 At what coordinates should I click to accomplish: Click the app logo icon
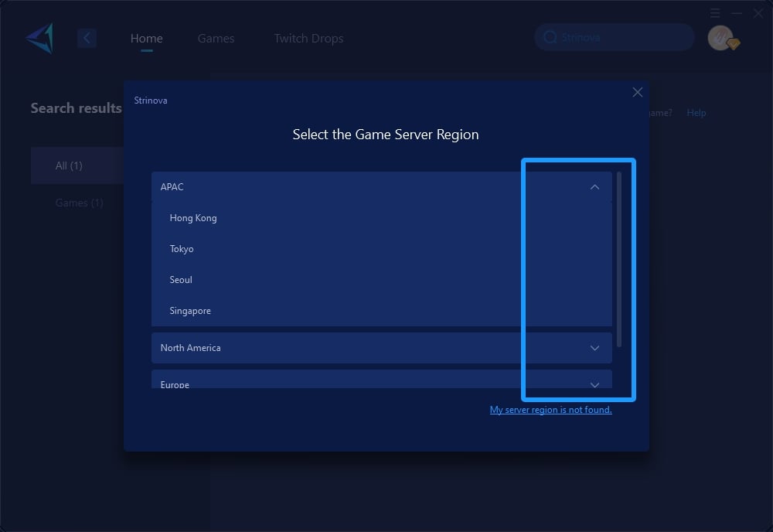pyautogui.click(x=39, y=38)
